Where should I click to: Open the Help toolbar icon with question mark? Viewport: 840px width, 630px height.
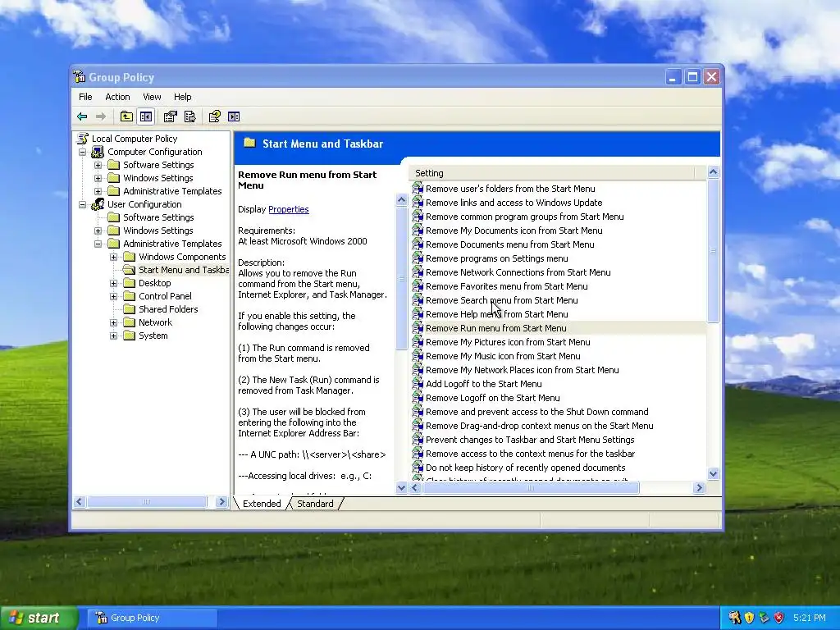[x=215, y=116]
